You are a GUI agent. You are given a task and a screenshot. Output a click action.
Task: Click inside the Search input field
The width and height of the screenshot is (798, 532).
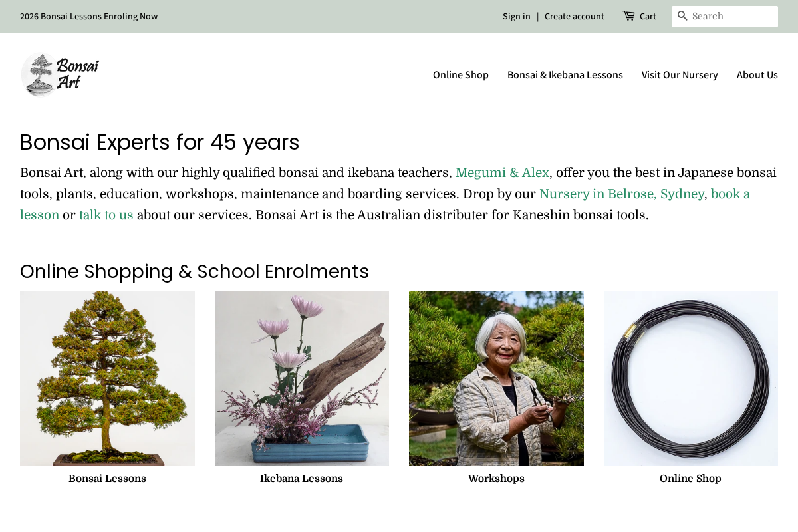731,16
